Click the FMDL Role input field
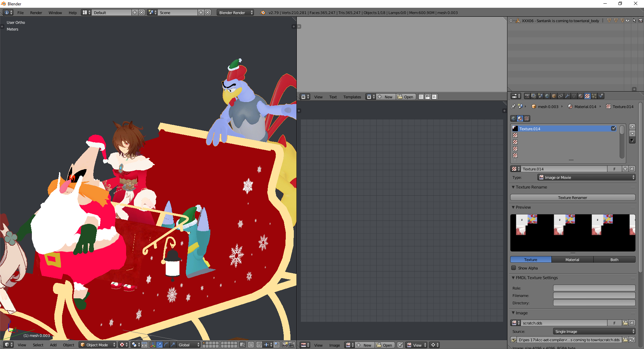Viewport: 644px width, 349px height. (594, 288)
